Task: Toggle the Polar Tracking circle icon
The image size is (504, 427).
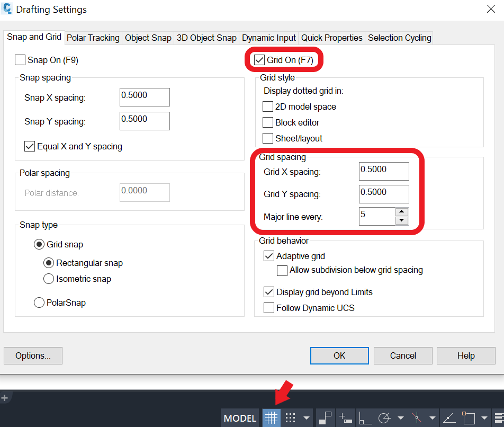Action: (x=384, y=417)
